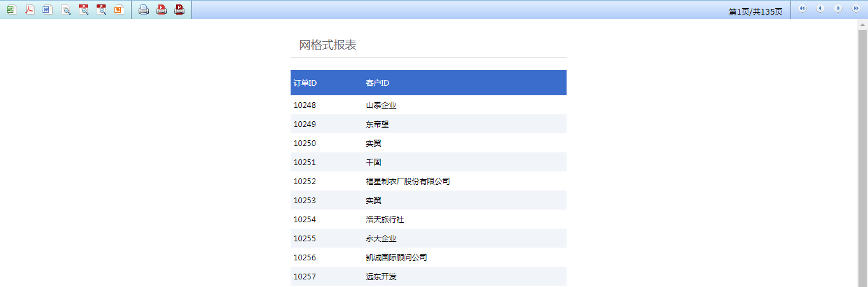Click the orange applet document icon
This screenshot has height=287, width=868.
pyautogui.click(x=119, y=10)
